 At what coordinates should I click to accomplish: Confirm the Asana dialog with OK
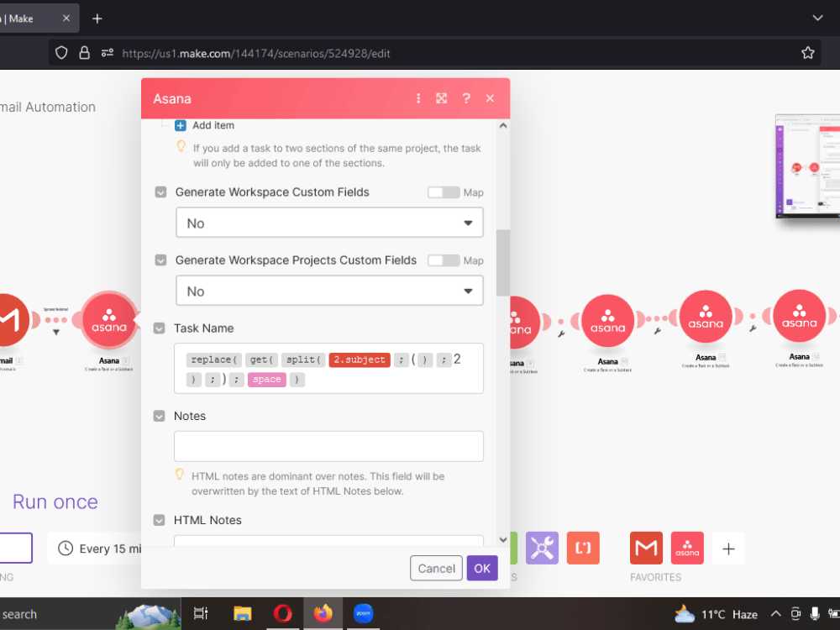482,569
